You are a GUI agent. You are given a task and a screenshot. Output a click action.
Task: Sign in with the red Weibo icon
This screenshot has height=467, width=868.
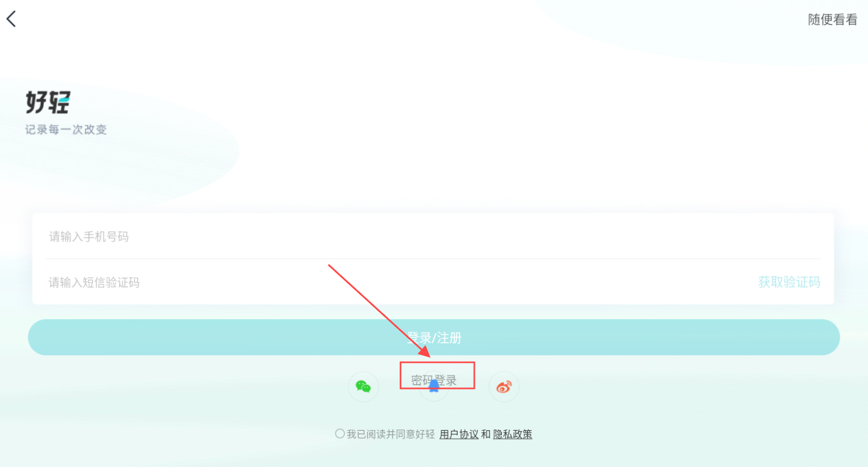[504, 386]
